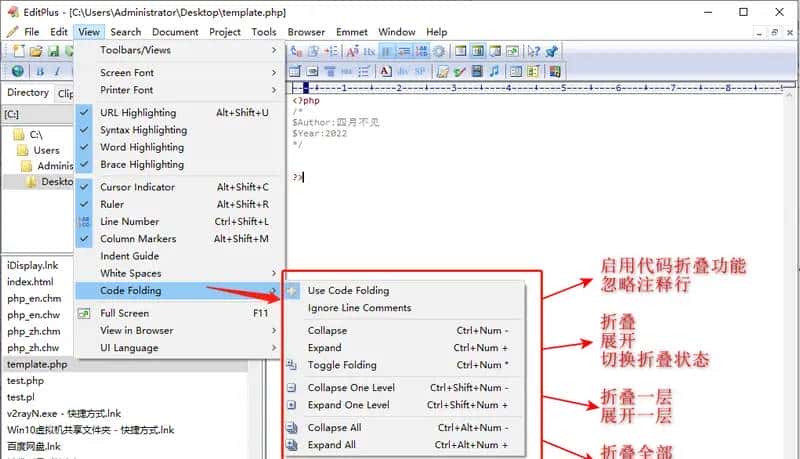Choose Expand One Level entry
The image size is (800, 459).
coord(405,405)
